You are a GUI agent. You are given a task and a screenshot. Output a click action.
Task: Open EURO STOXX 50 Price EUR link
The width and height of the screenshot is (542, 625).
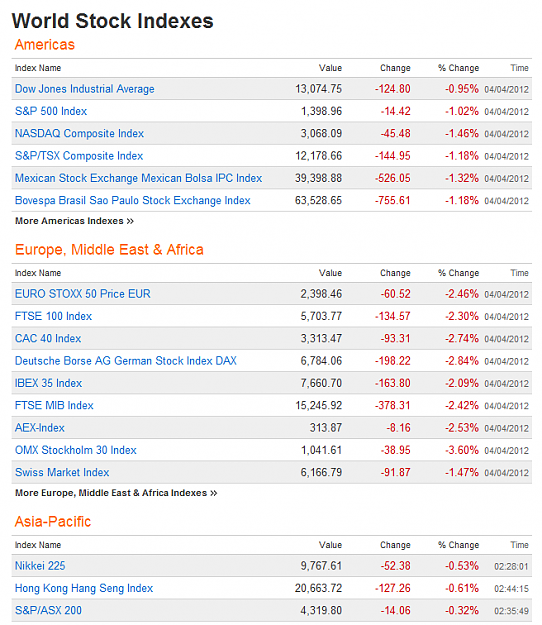(83, 294)
